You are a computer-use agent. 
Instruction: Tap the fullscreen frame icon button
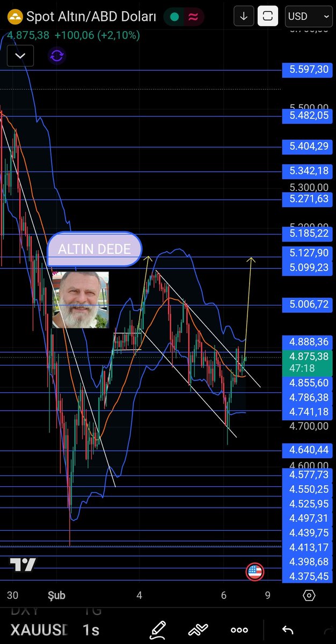pyautogui.click(x=268, y=16)
